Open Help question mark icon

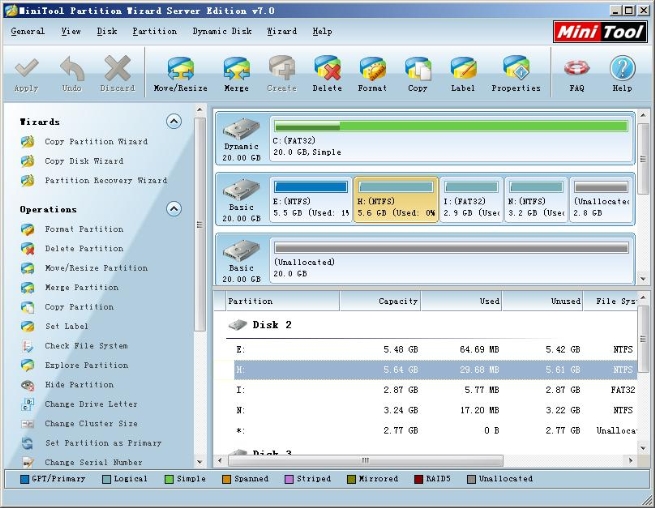[x=622, y=69]
